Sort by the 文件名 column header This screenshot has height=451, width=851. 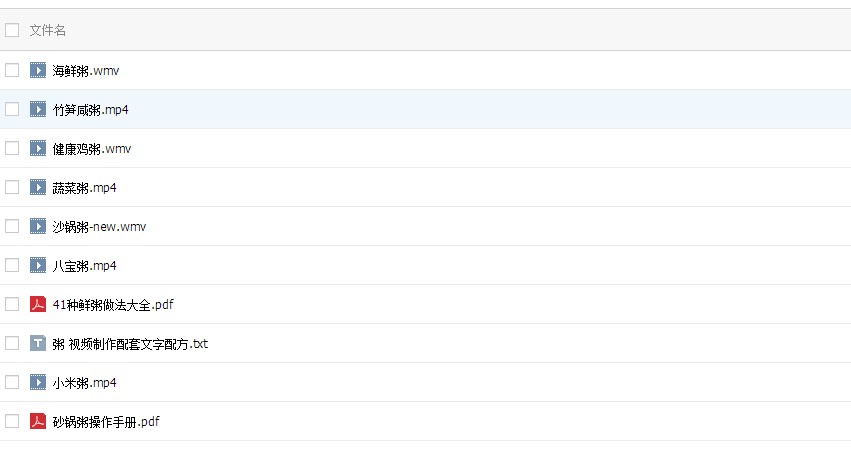pyautogui.click(x=48, y=30)
